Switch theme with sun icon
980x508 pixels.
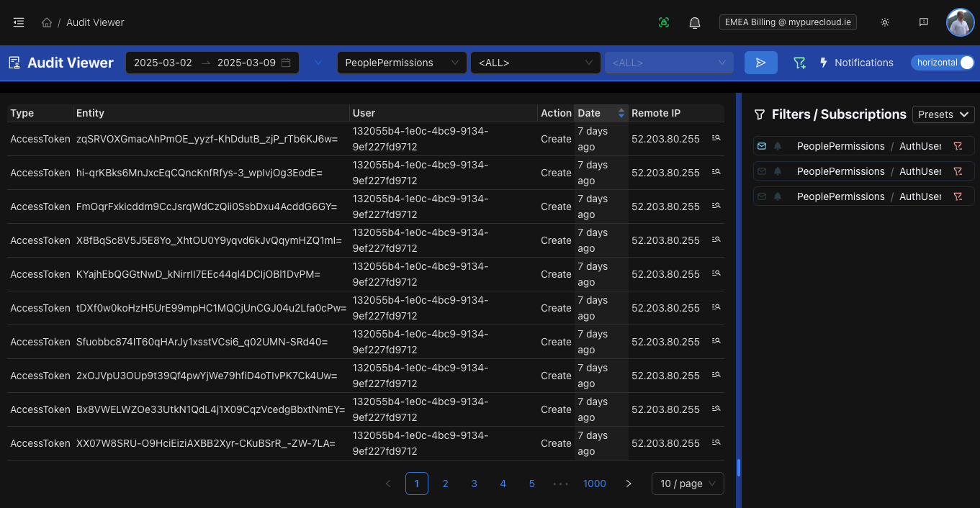885,22
